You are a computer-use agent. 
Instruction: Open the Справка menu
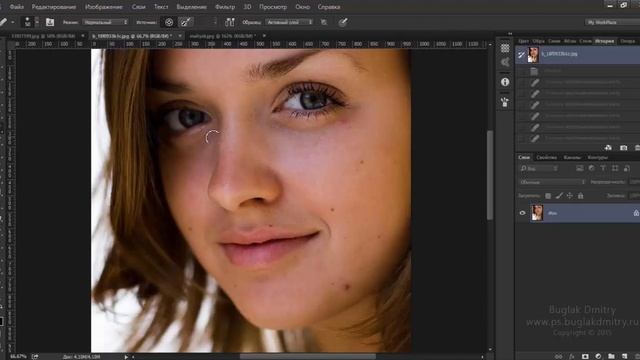click(329, 7)
